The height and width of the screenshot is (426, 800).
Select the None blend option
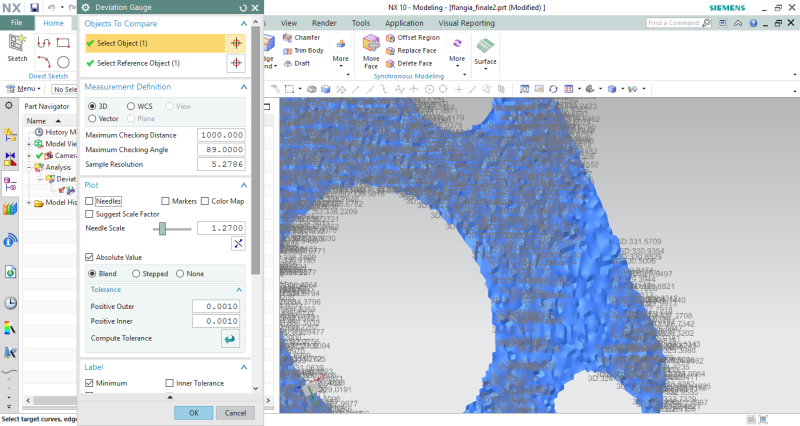[180, 274]
